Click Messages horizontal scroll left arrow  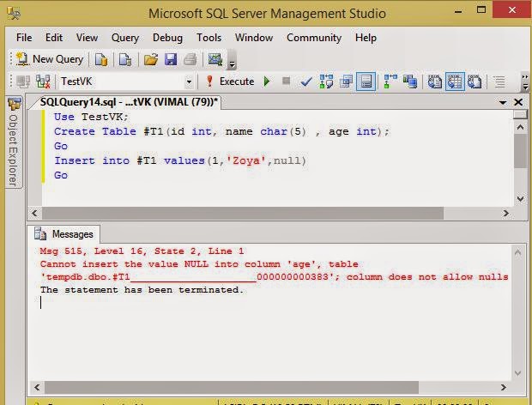tap(37, 387)
